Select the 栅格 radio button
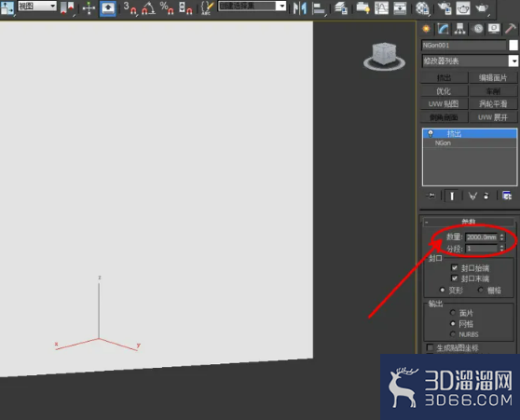The width and height of the screenshot is (520, 420). click(480, 290)
